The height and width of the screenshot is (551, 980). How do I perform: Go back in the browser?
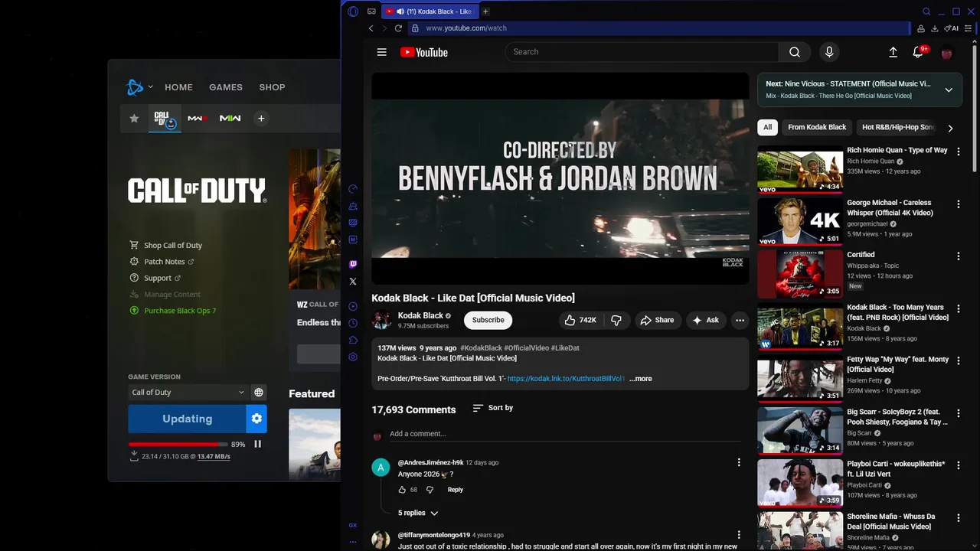[x=371, y=28]
